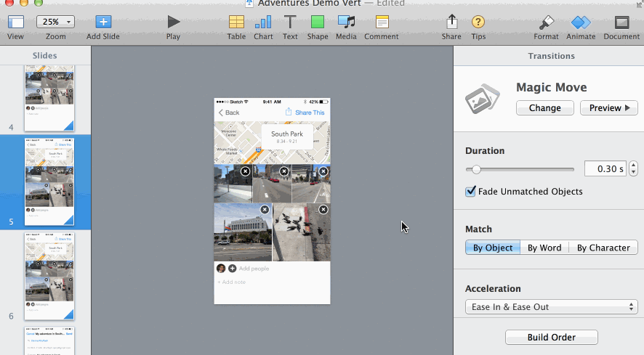The height and width of the screenshot is (355, 644).
Task: Select By Word match option
Action: pos(544,248)
